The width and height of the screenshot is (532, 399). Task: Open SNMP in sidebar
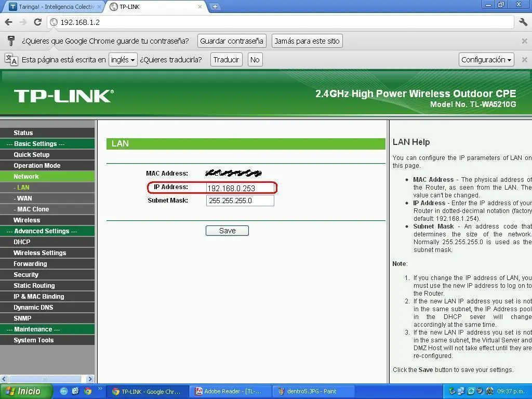(47, 318)
